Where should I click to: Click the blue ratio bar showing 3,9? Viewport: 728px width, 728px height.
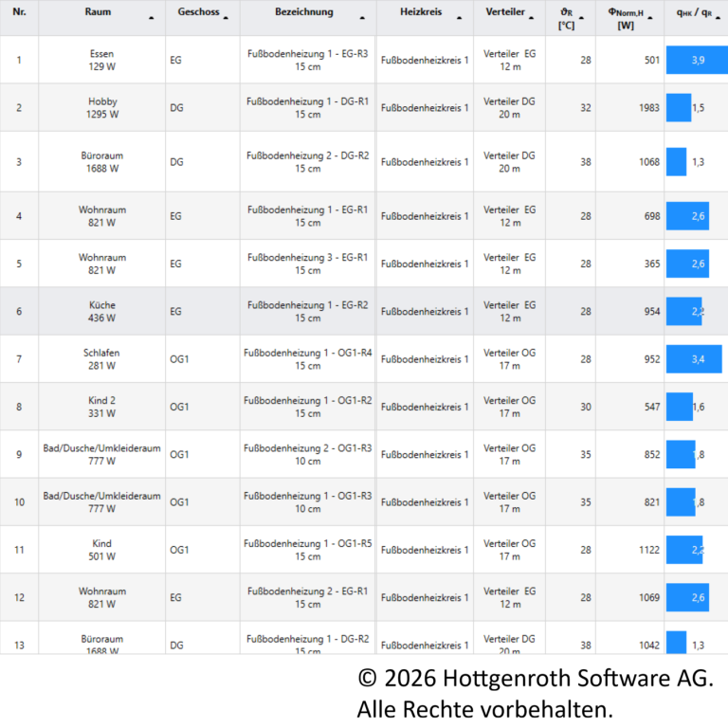[696, 60]
